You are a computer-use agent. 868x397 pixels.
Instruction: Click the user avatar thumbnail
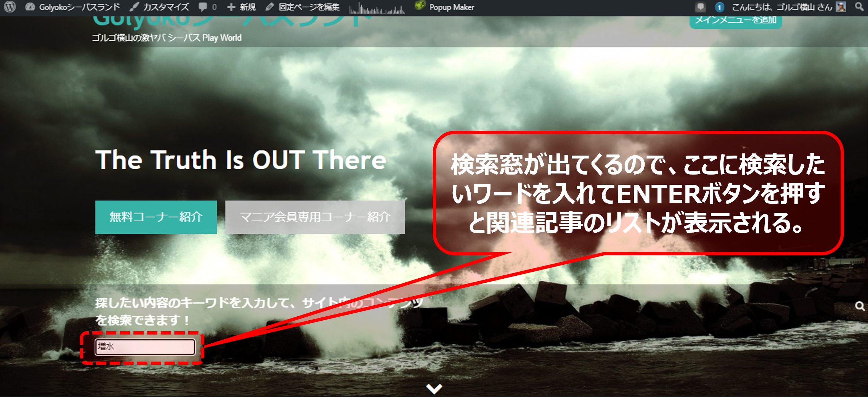pos(841,7)
